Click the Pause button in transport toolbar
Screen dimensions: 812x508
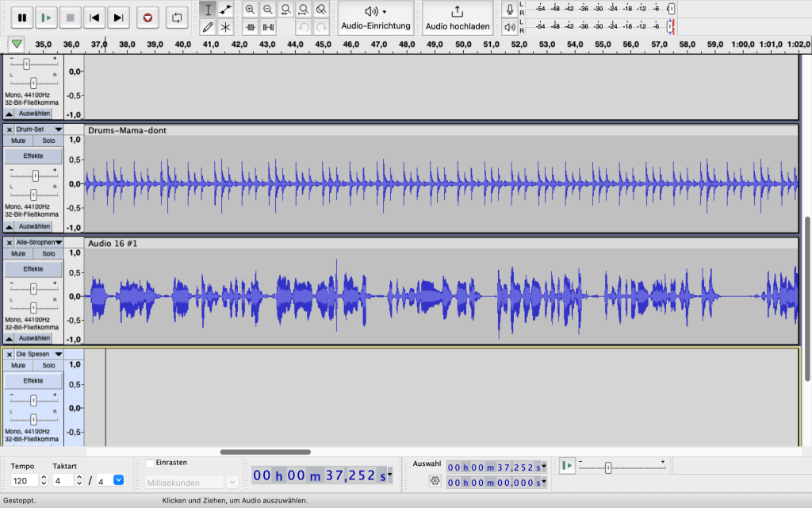21,17
